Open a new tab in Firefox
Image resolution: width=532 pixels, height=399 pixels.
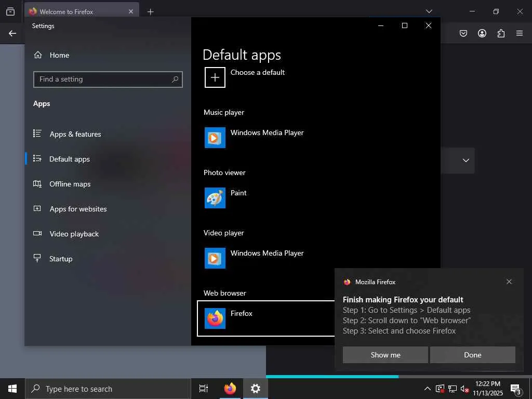point(150,12)
